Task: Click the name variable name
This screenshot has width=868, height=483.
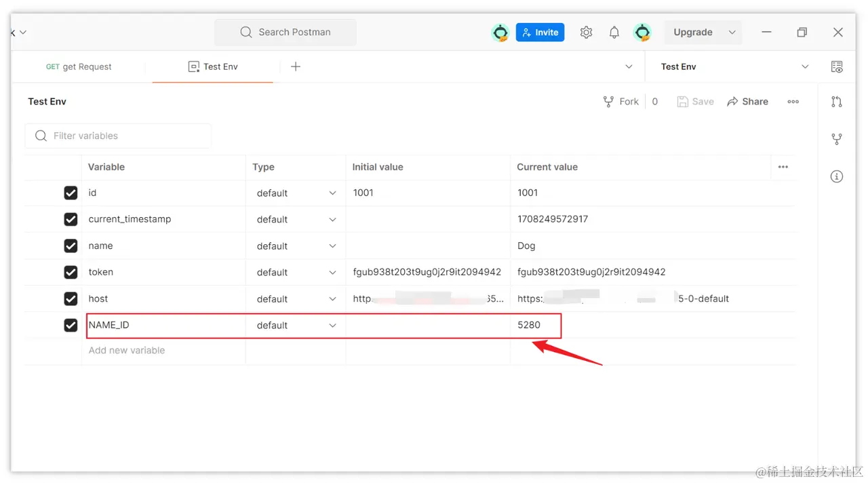Action: tap(100, 246)
